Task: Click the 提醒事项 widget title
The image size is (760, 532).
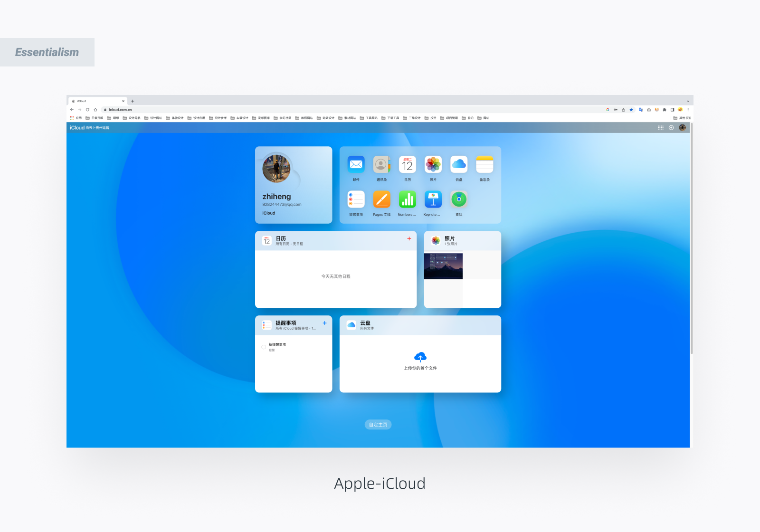Action: coord(286,323)
